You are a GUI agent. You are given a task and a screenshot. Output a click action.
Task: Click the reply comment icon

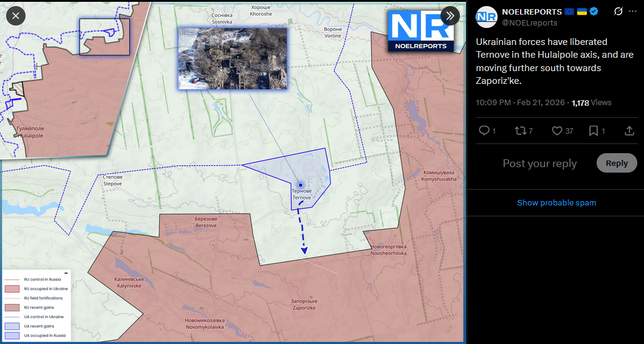(484, 131)
